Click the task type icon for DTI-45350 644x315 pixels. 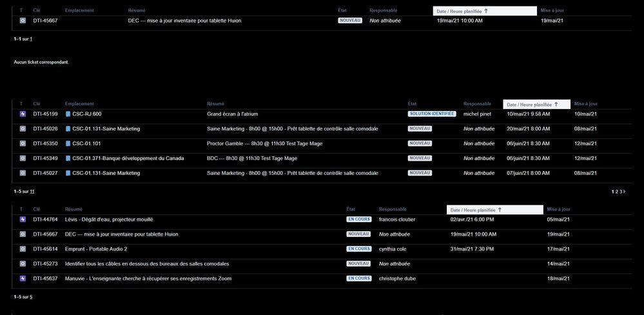point(23,143)
